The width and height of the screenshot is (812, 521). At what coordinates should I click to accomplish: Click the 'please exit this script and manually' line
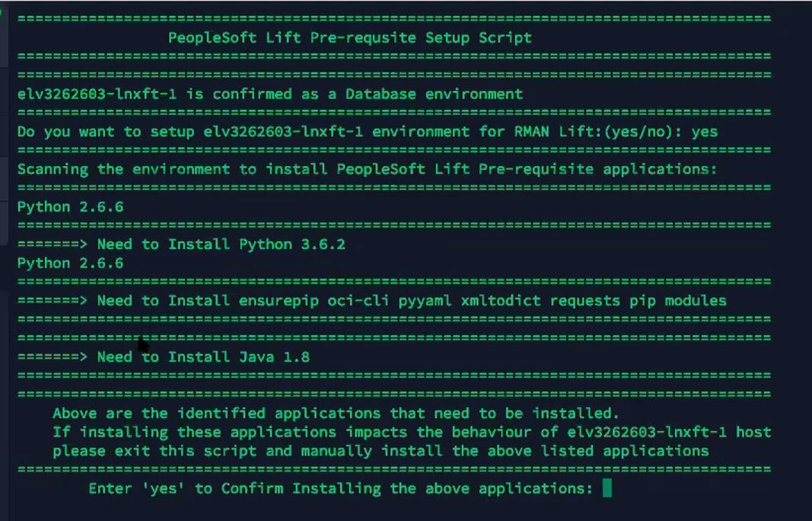[x=381, y=450]
